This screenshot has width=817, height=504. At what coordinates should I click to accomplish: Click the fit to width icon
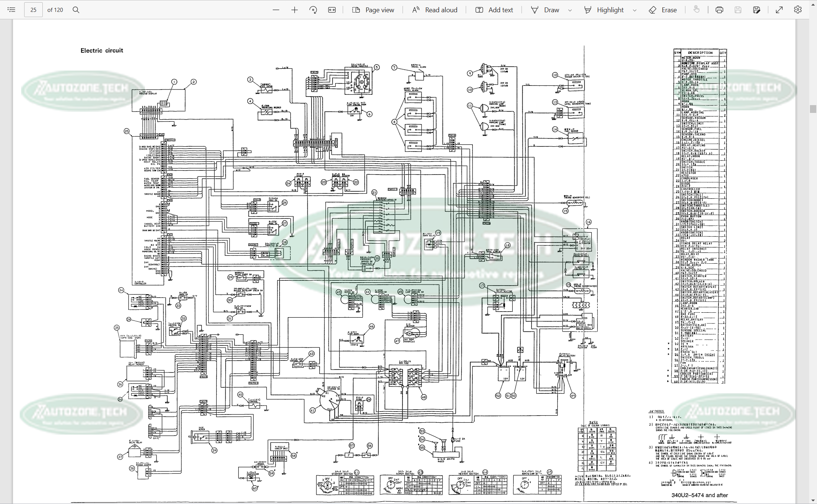[x=332, y=10]
